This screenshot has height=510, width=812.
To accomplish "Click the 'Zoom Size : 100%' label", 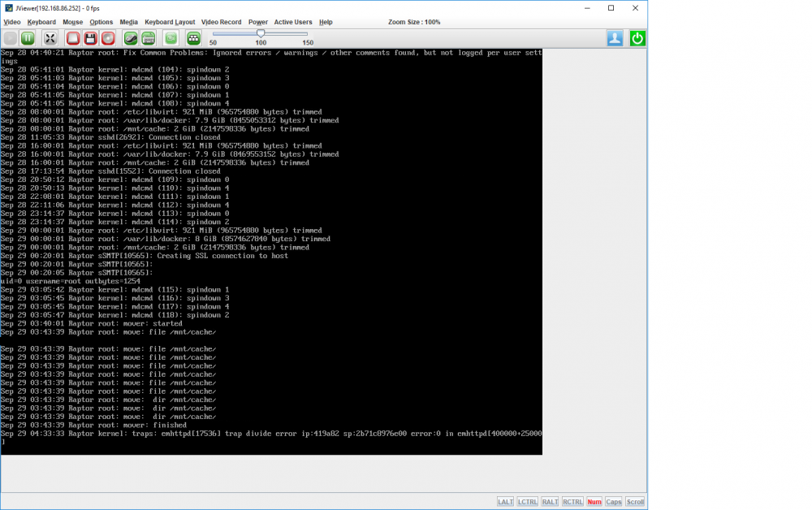I will (x=414, y=22).
